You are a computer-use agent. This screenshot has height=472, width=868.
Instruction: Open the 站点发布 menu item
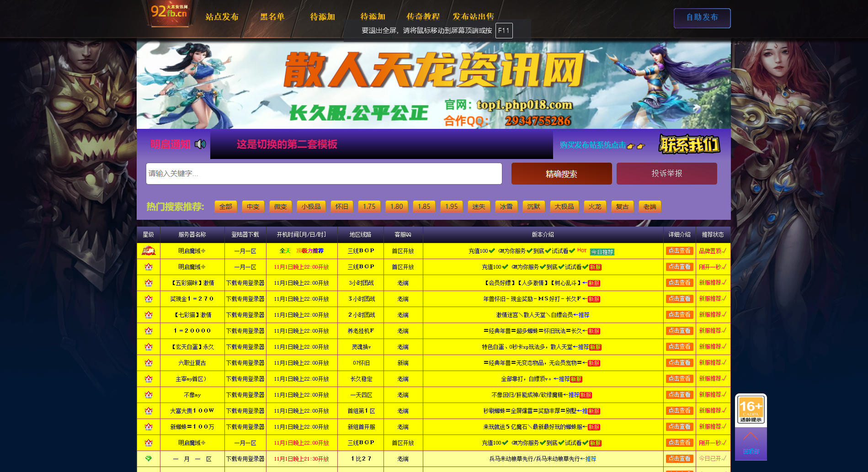[x=222, y=17]
